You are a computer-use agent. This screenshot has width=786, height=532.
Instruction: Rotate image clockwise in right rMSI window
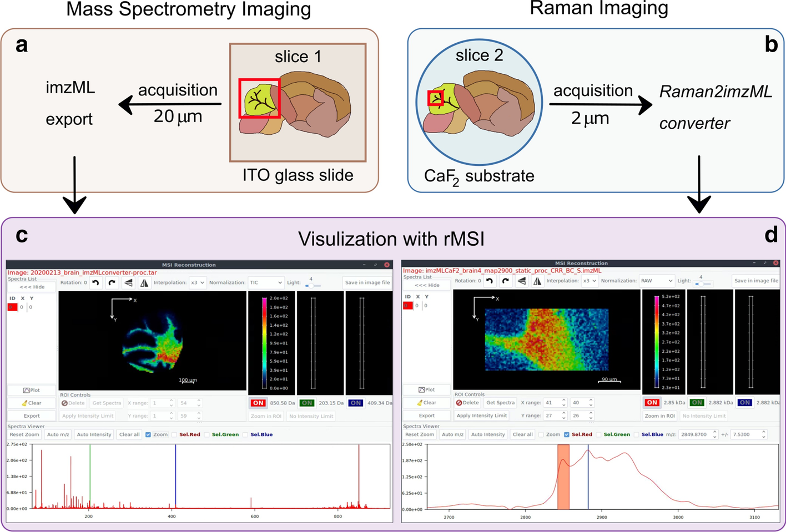[505, 281]
